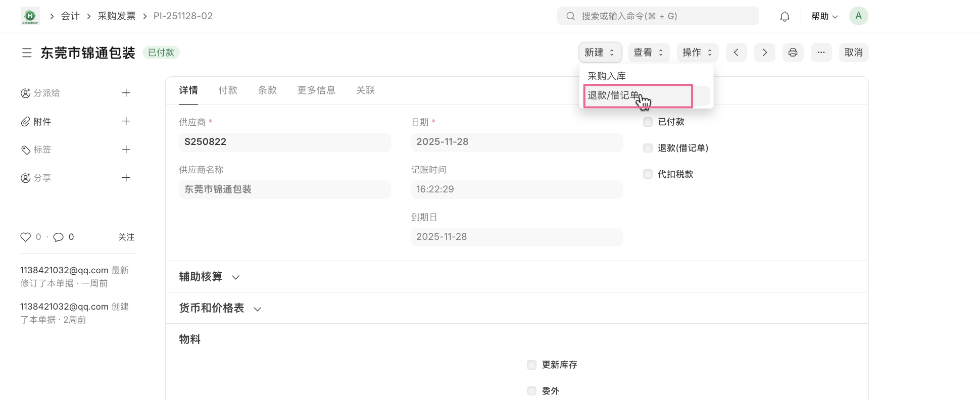The width and height of the screenshot is (980, 400).
Task: Click the notification bell icon
Action: 785,17
